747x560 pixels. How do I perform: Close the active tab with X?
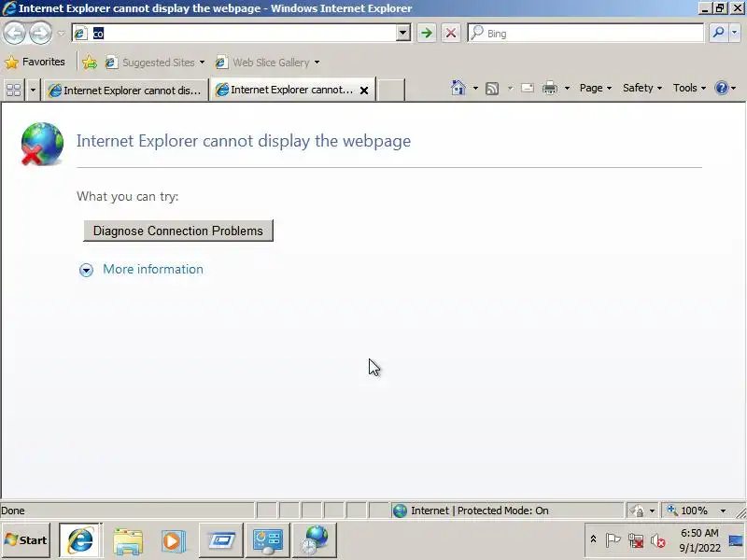point(364,90)
